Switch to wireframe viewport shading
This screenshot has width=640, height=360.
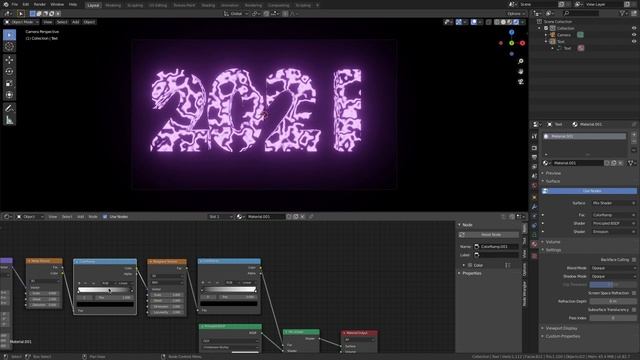tap(497, 22)
